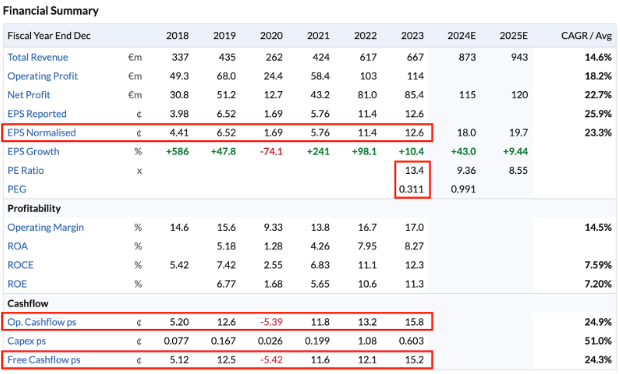Select the 2024E revenue estimate 873
The height and width of the screenshot is (374, 620).
(x=467, y=57)
